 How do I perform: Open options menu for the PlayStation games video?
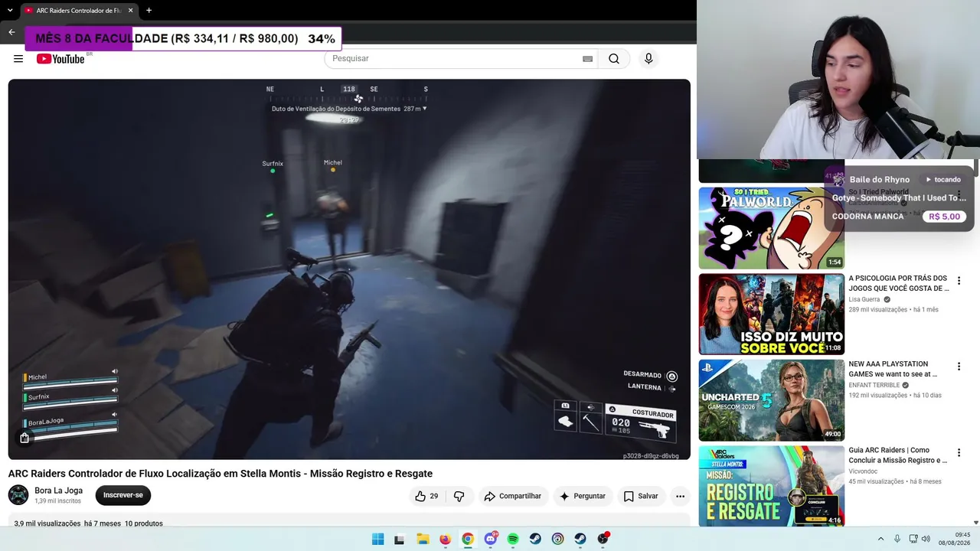959,367
